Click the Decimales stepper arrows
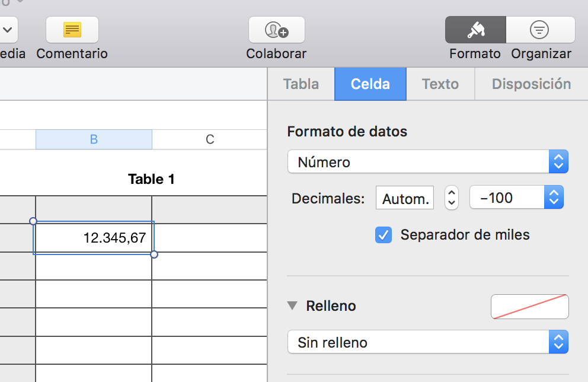The width and height of the screenshot is (588, 382). [x=452, y=198]
